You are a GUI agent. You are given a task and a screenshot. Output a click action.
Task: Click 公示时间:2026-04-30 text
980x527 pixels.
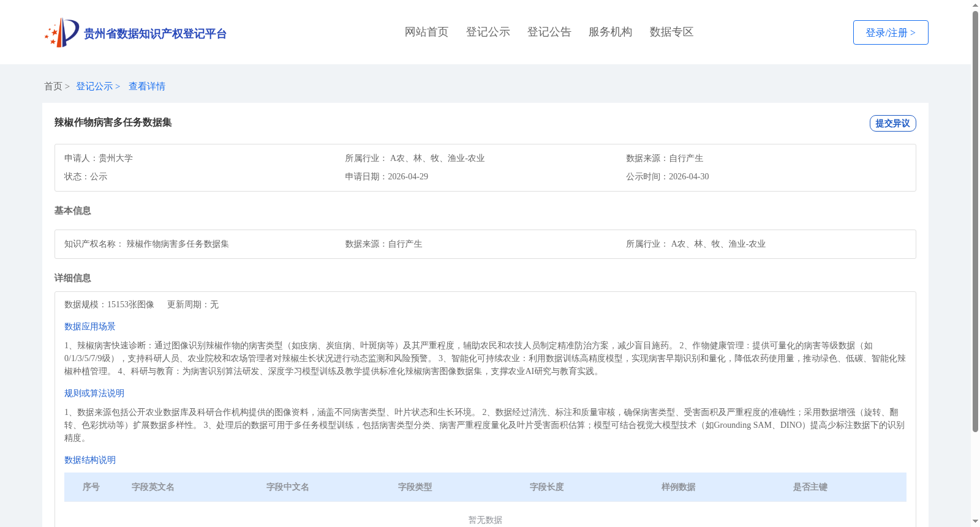(668, 176)
